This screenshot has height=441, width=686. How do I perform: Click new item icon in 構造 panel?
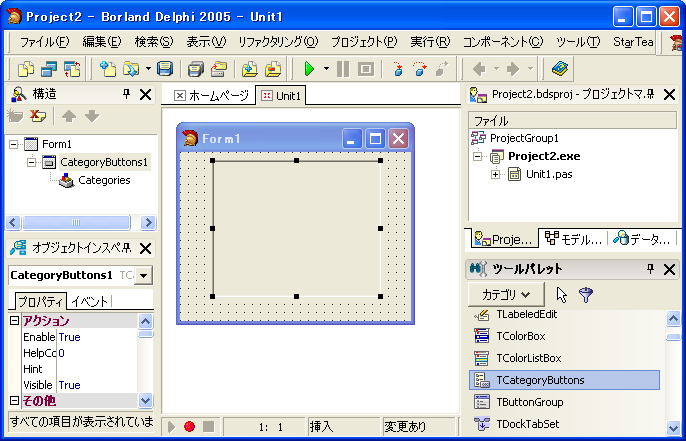coord(15,116)
